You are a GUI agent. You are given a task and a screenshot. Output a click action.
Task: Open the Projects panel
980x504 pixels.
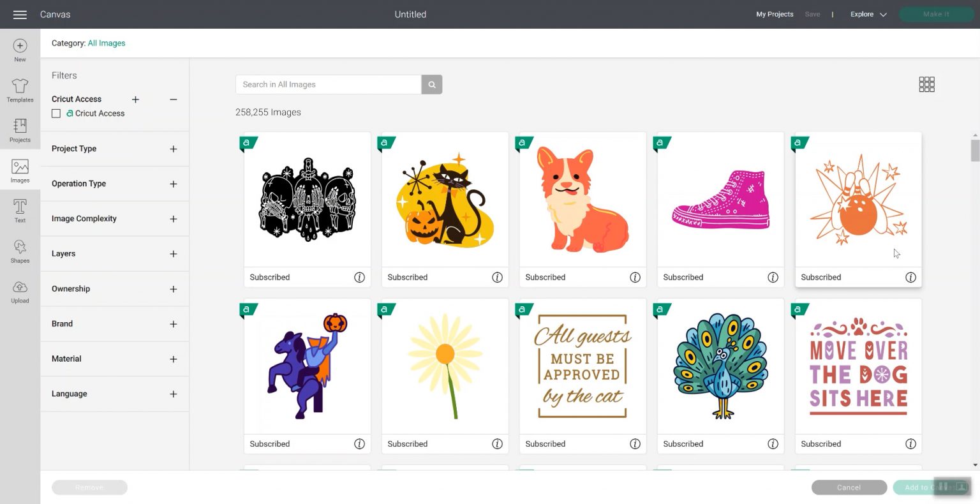20,130
